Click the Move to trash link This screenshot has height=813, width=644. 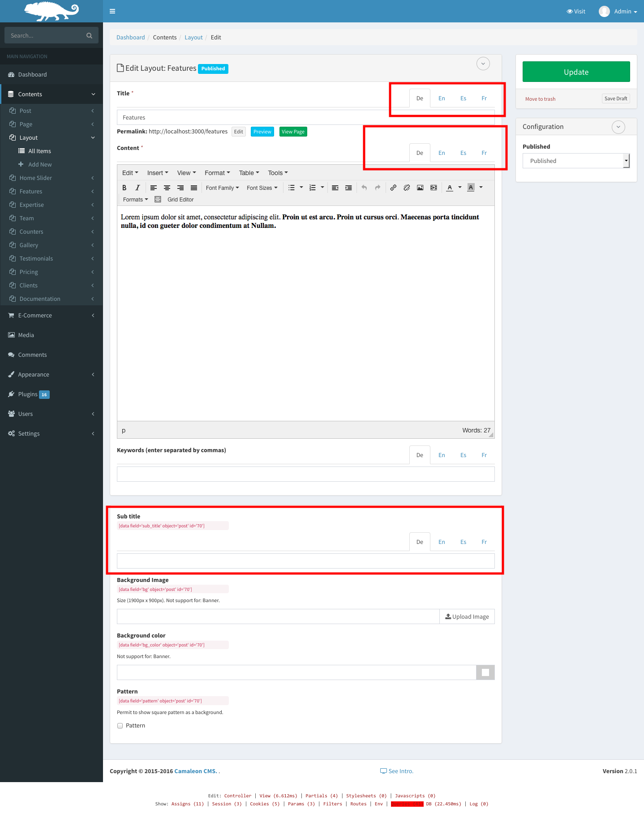pyautogui.click(x=540, y=99)
